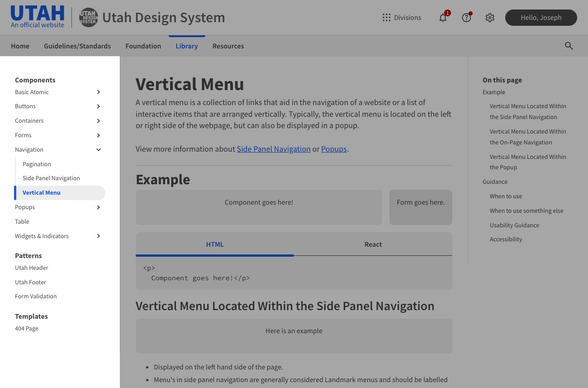
Task: Open the settings gear icon
Action: point(490,18)
